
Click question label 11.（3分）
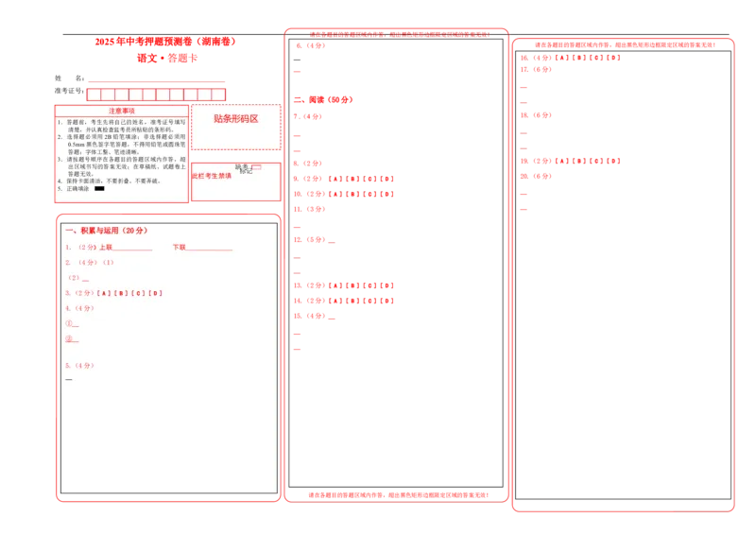coord(310,210)
